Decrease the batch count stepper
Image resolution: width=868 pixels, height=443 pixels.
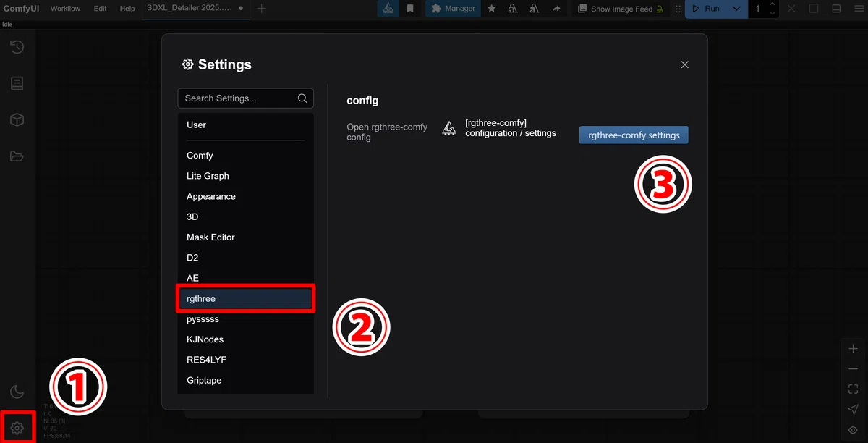tap(772, 13)
